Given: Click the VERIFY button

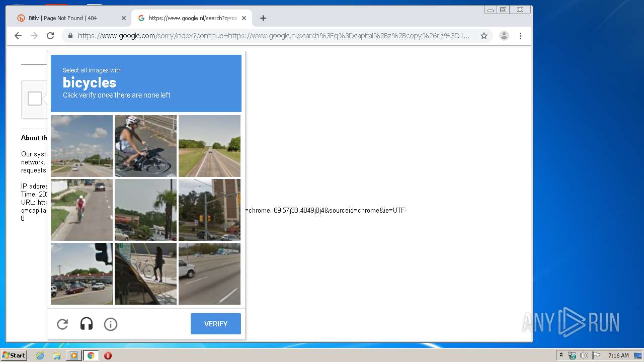Looking at the screenshot, I should (x=216, y=324).
